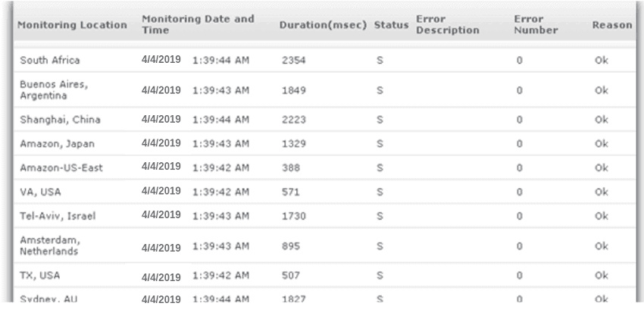Click the Reason column header
Image resolution: width=644 pixels, height=322 pixels.
pyautogui.click(x=611, y=25)
